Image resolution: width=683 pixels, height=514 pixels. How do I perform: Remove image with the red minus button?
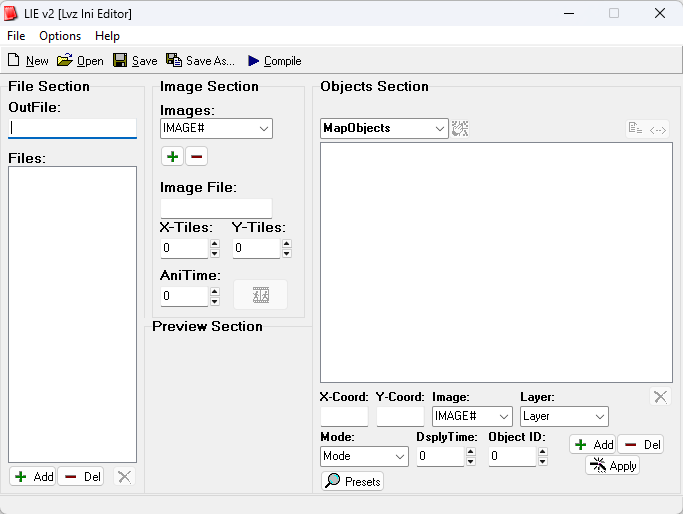point(196,156)
